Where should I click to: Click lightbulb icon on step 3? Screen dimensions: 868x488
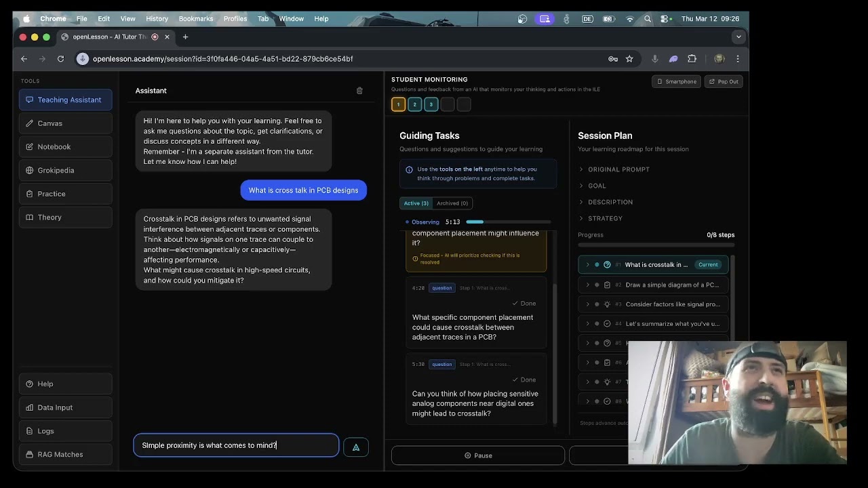(607, 304)
